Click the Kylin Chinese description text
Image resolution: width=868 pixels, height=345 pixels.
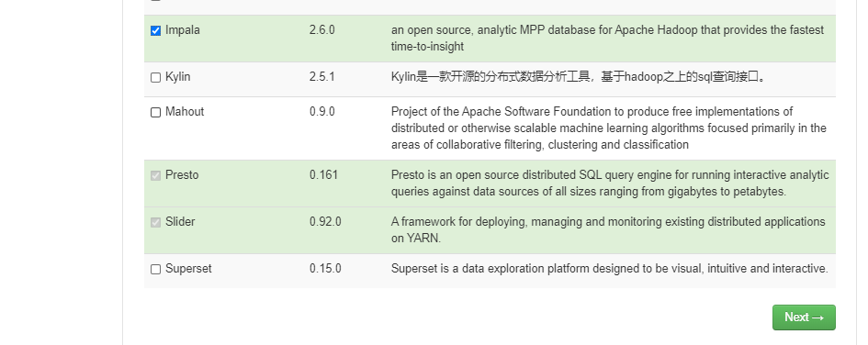click(x=579, y=77)
